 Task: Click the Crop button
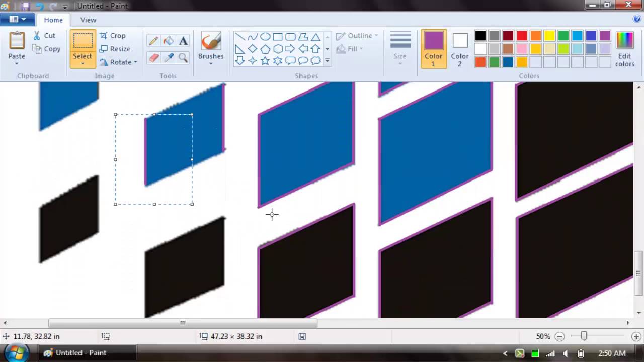click(113, 36)
